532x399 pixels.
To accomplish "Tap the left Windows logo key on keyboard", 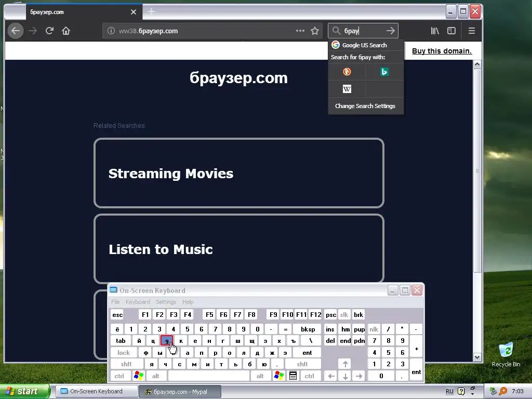I will point(138,376).
